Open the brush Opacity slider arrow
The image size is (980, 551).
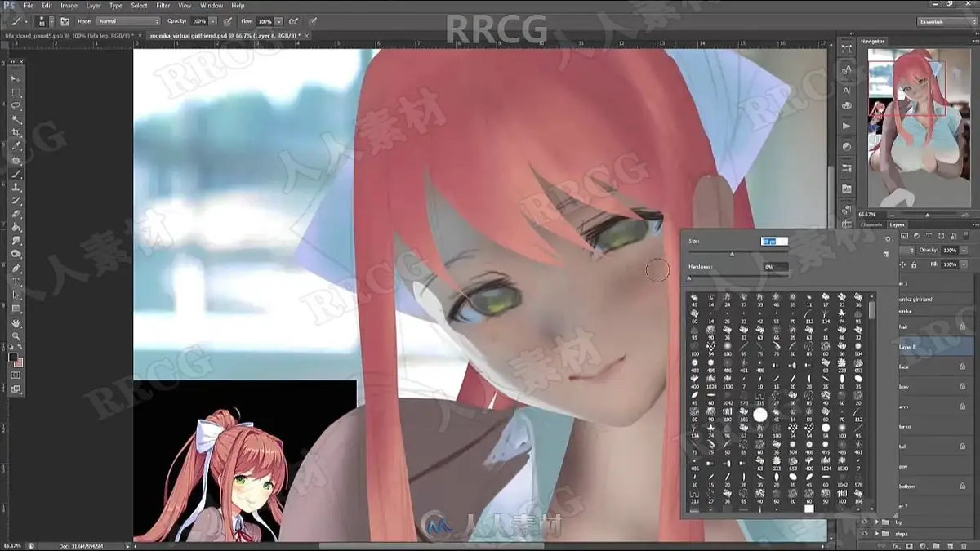[213, 20]
